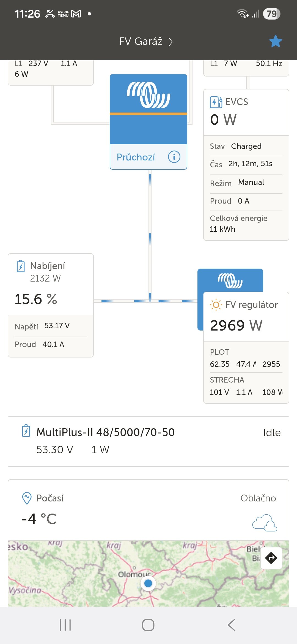Expand the FV Garáž installation selector

(146, 42)
